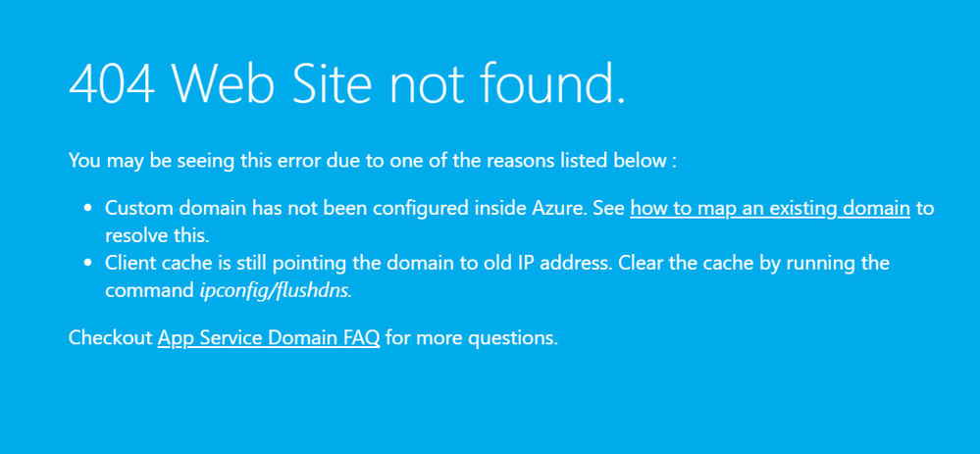980x454 pixels.
Task: Click the bullet dot before "Custom domain"
Action: point(87,208)
